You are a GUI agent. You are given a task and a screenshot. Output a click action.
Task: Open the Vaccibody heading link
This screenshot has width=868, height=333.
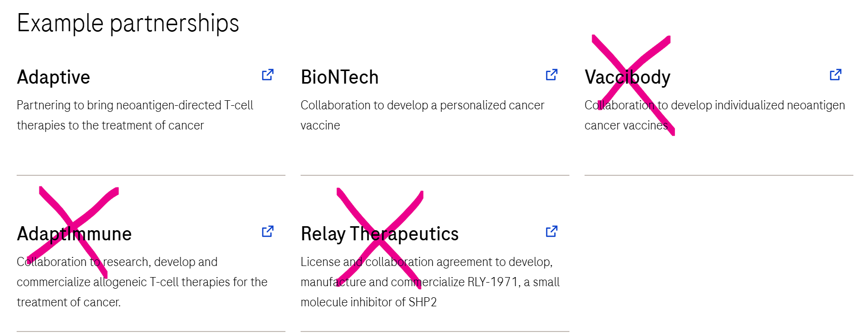click(627, 77)
